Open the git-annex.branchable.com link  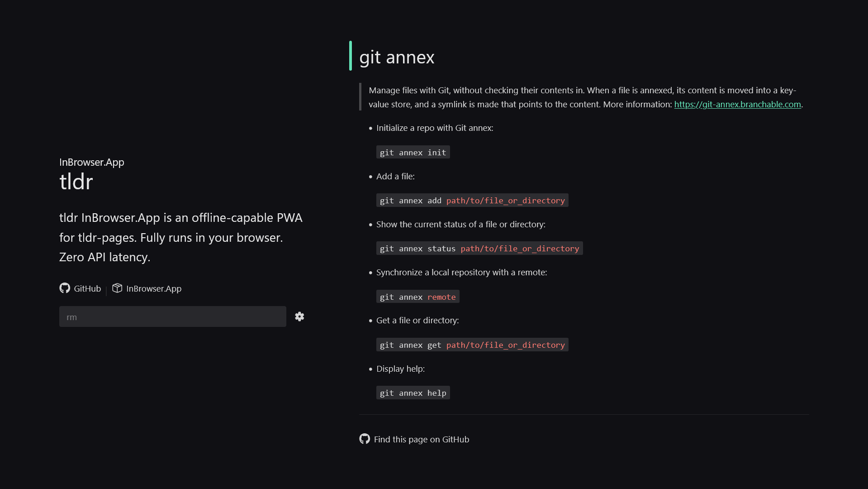tap(737, 104)
